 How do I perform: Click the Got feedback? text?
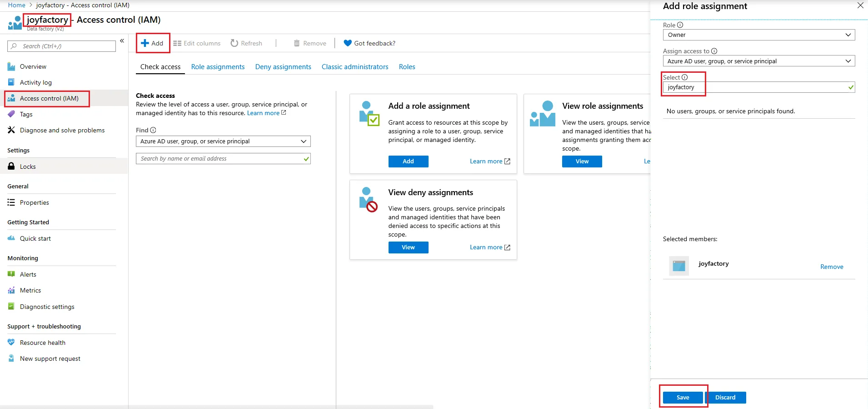[375, 43]
